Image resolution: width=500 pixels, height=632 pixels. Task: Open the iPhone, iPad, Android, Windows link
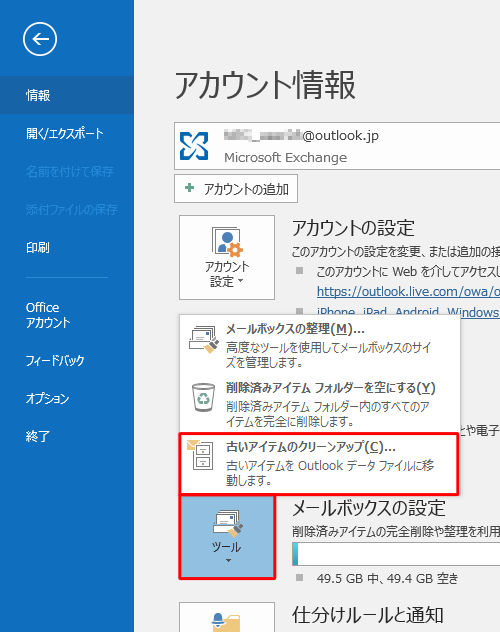408,312
